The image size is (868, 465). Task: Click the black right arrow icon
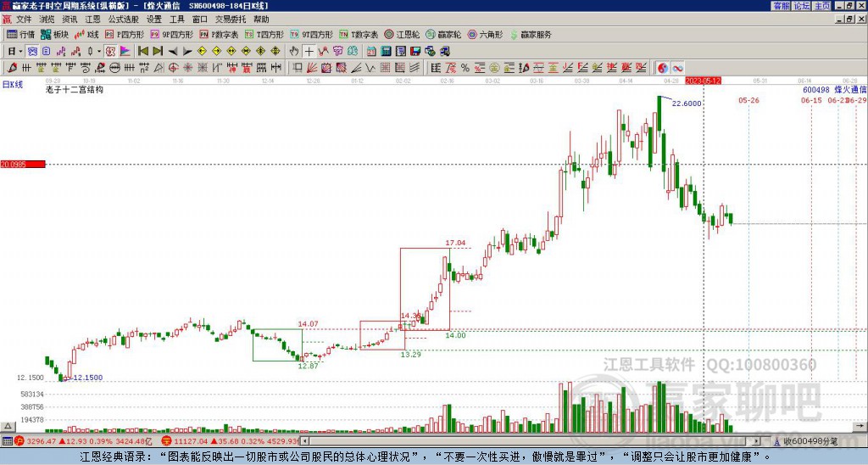pos(187,52)
